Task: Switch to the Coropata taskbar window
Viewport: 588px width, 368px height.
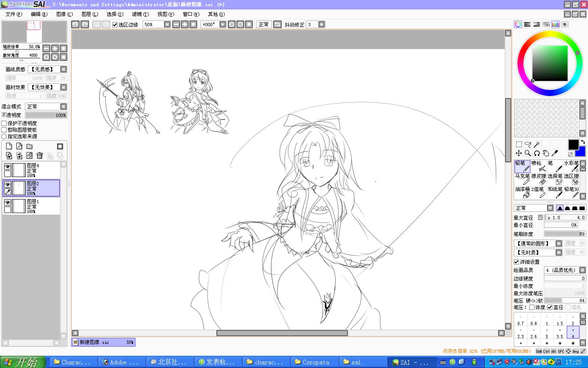Action: (x=316, y=362)
